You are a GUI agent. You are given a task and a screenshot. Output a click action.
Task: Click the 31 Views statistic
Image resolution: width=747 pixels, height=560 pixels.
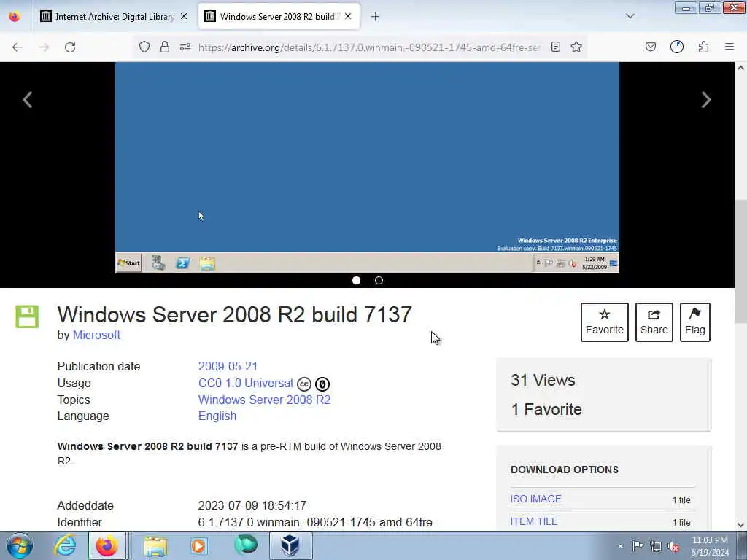pyautogui.click(x=543, y=380)
